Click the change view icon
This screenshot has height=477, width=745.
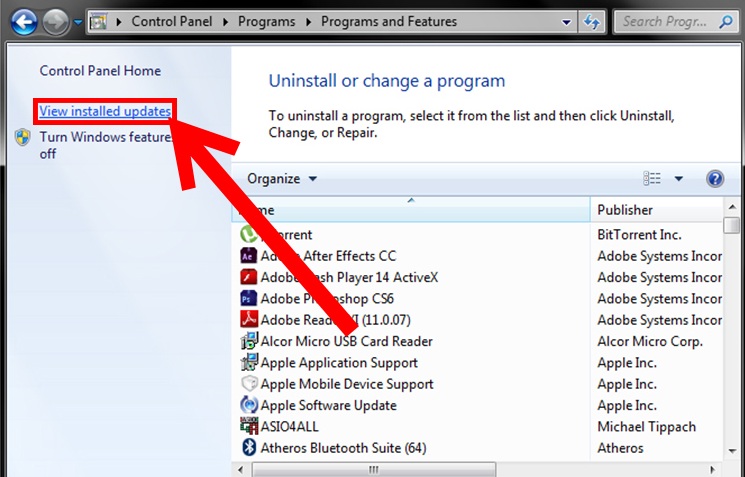tap(652, 179)
